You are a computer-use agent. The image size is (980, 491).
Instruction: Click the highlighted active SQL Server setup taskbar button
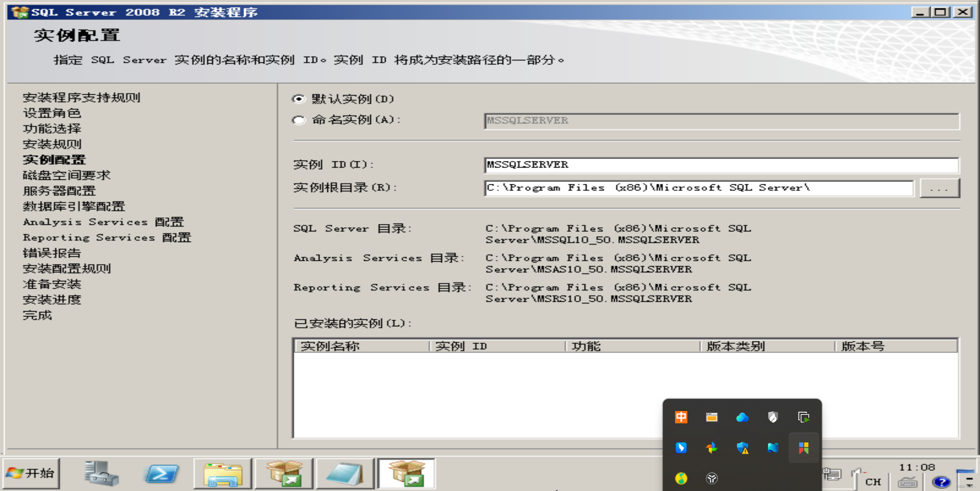point(406,474)
